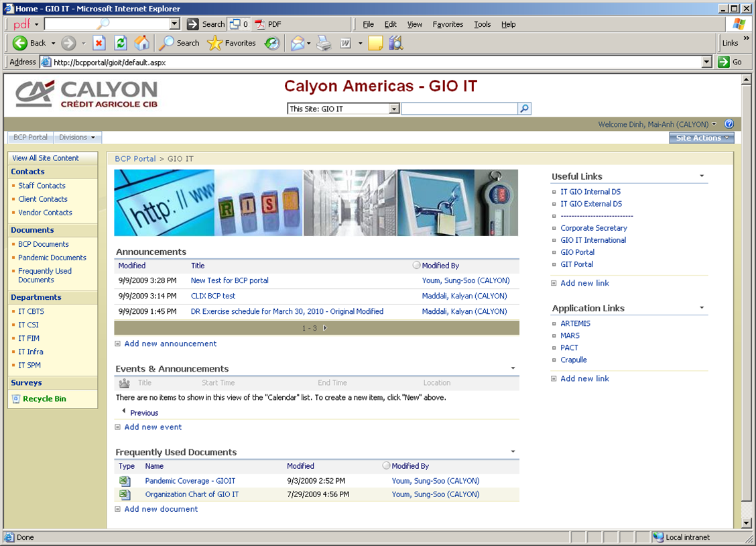Screen dimensions: 756x546
Task: Click the Add new event link
Action: 153,427
